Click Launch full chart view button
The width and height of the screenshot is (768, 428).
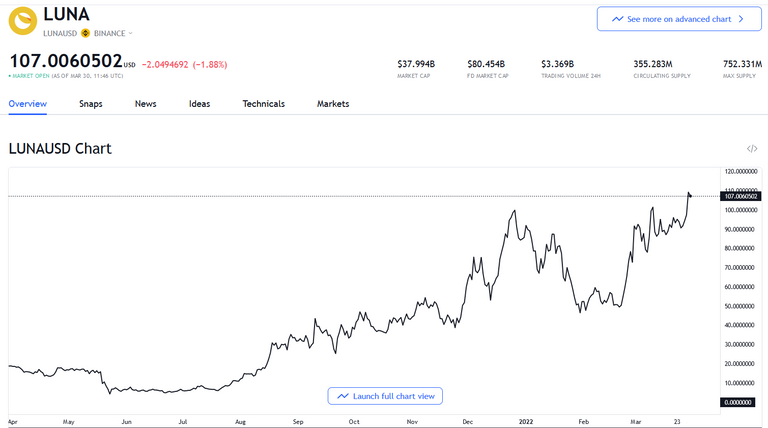click(x=385, y=396)
